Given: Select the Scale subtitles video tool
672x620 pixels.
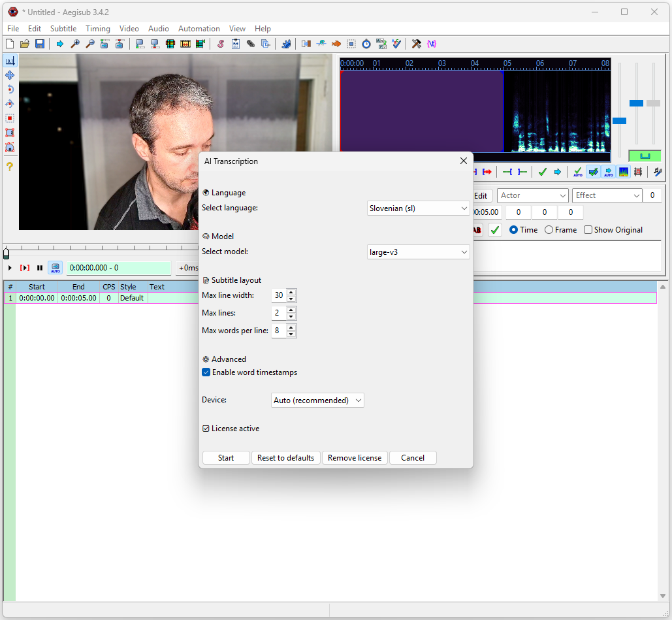Looking at the screenshot, I should (x=10, y=118).
